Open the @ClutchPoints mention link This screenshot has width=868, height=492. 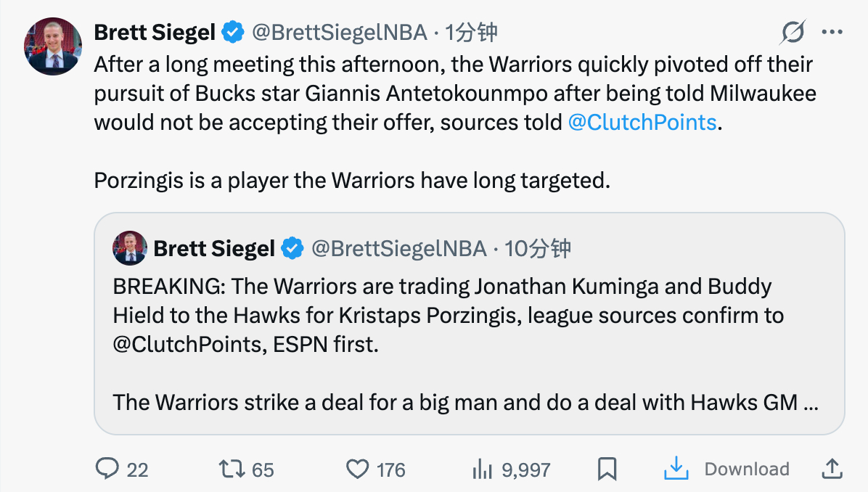(x=642, y=122)
